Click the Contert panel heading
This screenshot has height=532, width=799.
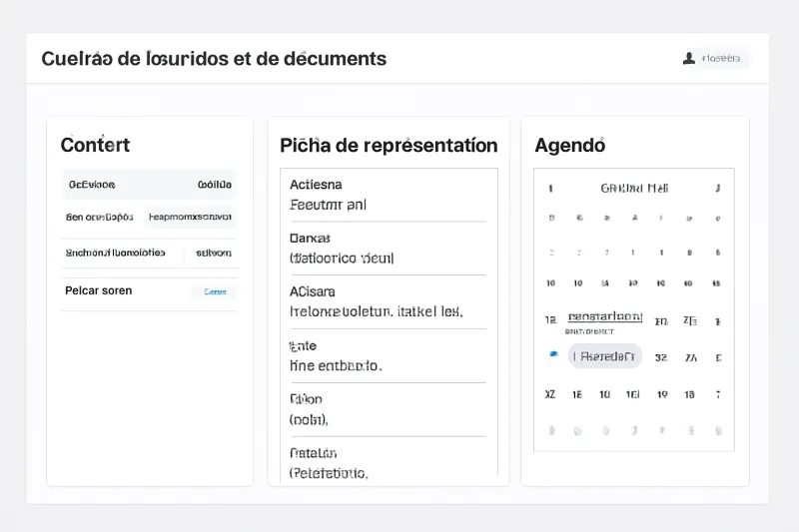click(x=95, y=145)
